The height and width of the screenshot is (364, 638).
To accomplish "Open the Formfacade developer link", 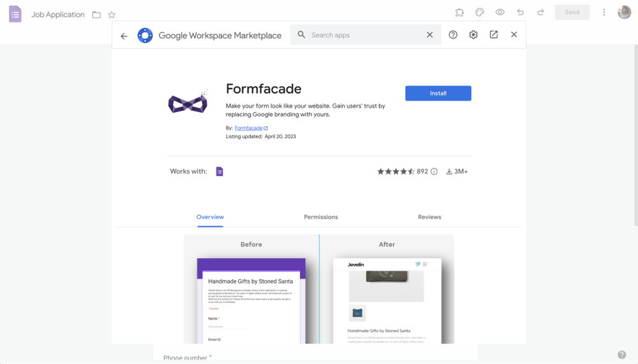I will (x=249, y=128).
